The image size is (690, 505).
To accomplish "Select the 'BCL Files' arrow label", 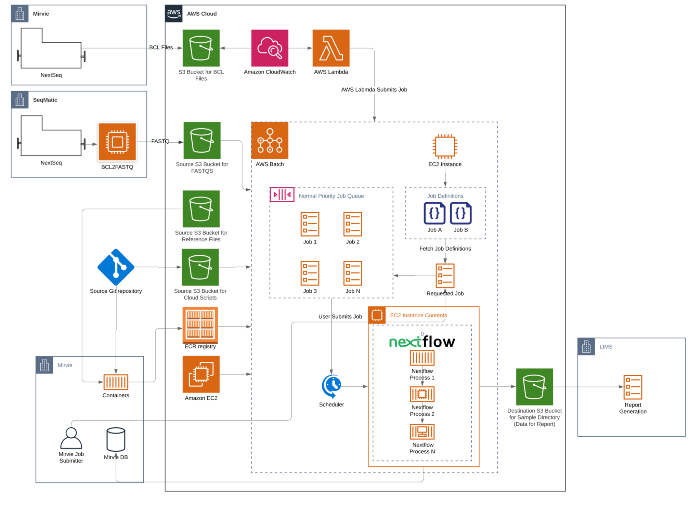I will [161, 47].
